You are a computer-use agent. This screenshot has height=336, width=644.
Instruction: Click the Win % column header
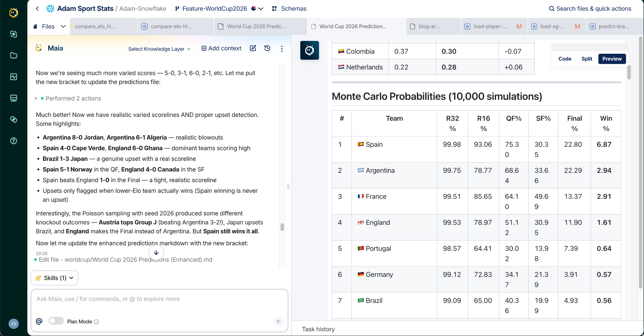tap(606, 123)
